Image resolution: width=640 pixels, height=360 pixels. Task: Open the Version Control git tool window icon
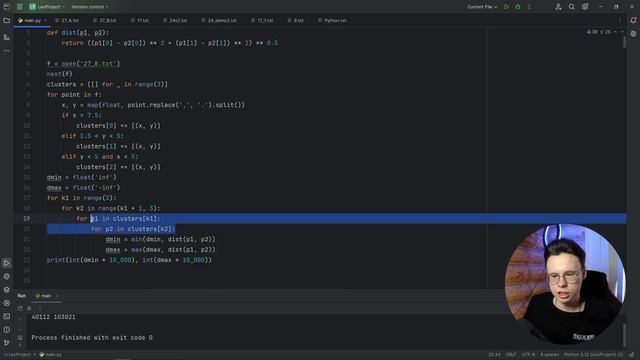7,343
